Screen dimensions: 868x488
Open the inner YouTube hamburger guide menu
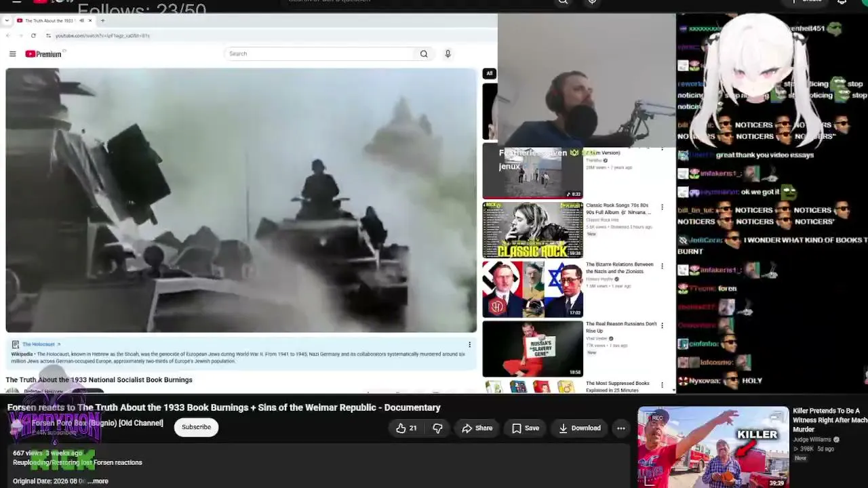click(x=12, y=54)
